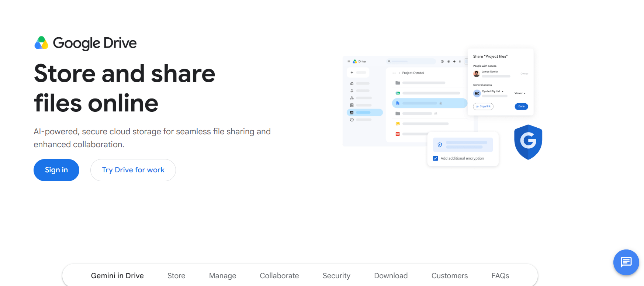Click settings gear icon in illustration toolbar

pos(449,62)
